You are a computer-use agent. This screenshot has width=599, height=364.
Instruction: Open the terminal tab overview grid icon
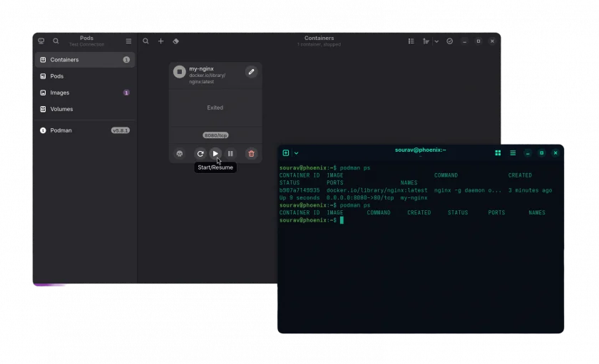(498, 152)
